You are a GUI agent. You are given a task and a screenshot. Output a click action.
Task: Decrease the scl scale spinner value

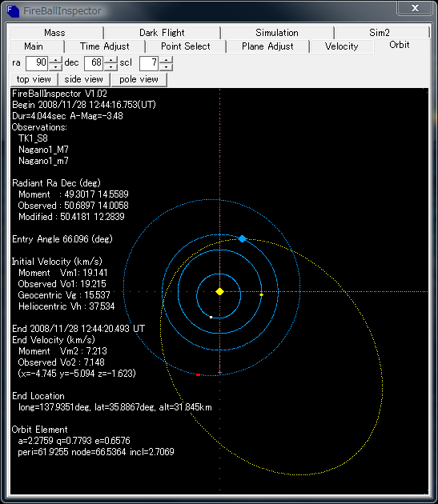[167, 67]
